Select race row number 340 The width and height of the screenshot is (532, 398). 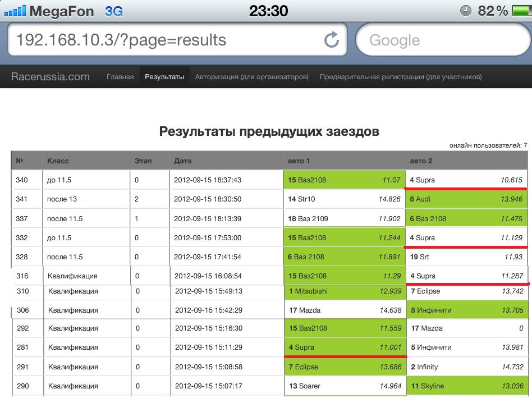(x=22, y=180)
